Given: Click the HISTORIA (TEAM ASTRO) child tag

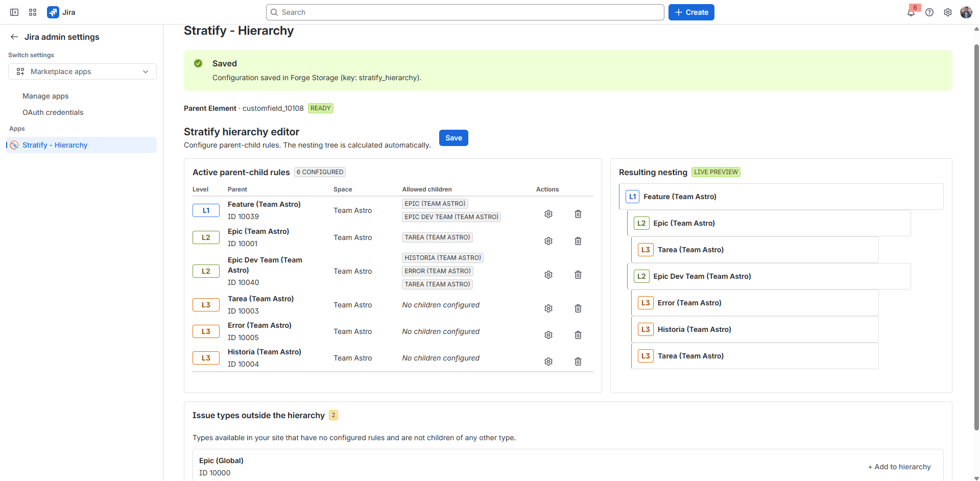Looking at the screenshot, I should (443, 258).
